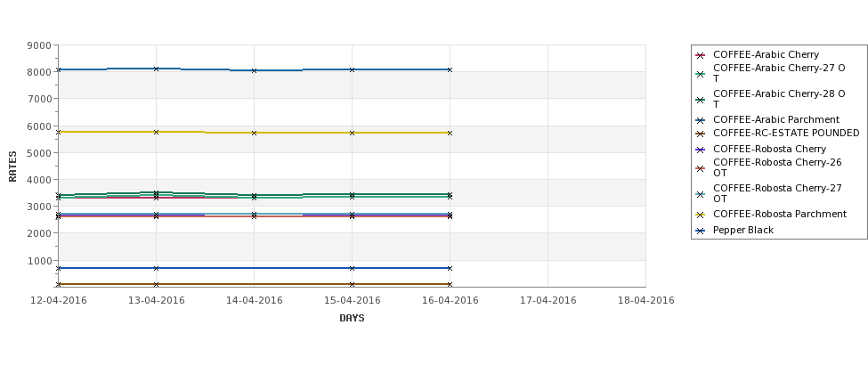Click the COFFEE-Robosta Cherry-26 OT legend marker
868x382 pixels.
701,168
